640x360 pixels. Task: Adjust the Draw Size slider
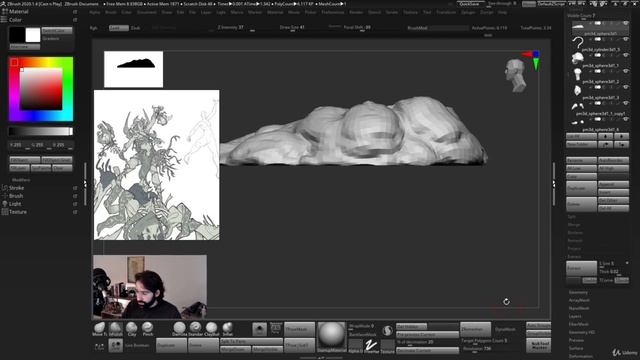click(x=292, y=28)
